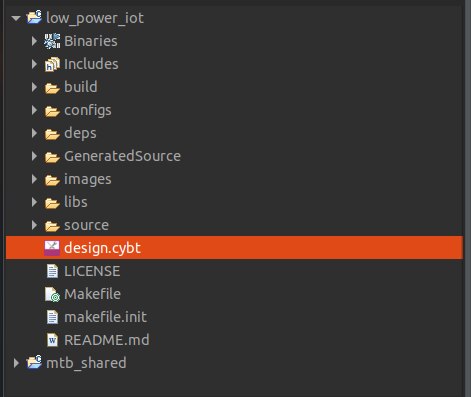Expand the configs folder

(x=34, y=110)
